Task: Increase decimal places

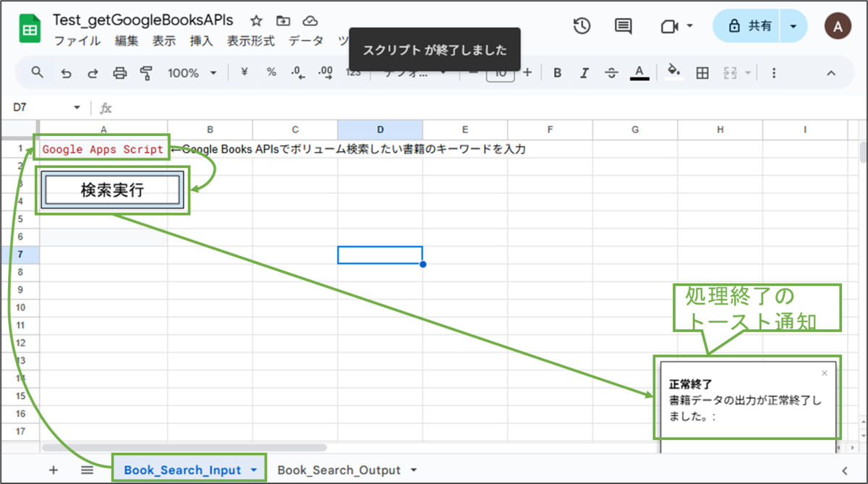Action: (325, 72)
